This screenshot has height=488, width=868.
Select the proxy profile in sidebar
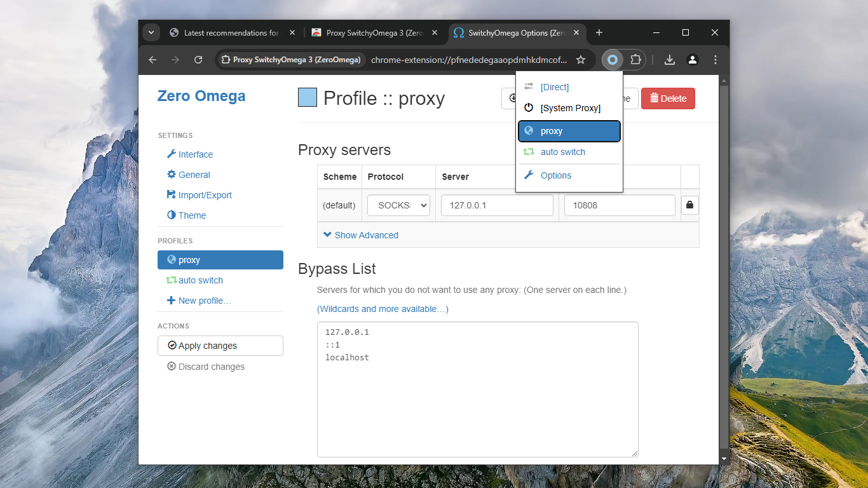point(220,260)
